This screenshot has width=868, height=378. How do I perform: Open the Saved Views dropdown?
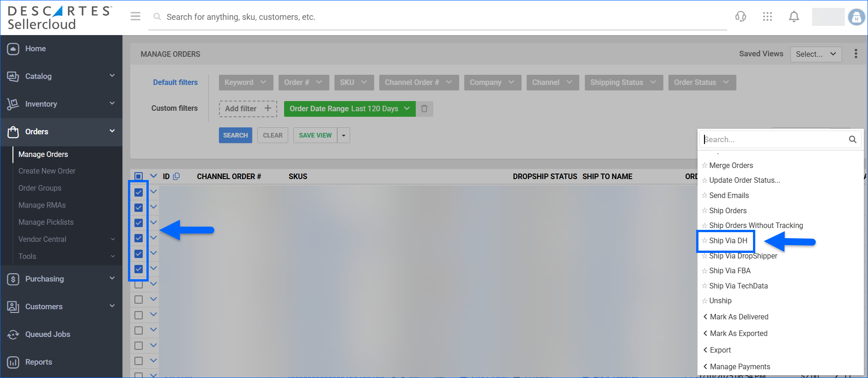click(815, 54)
